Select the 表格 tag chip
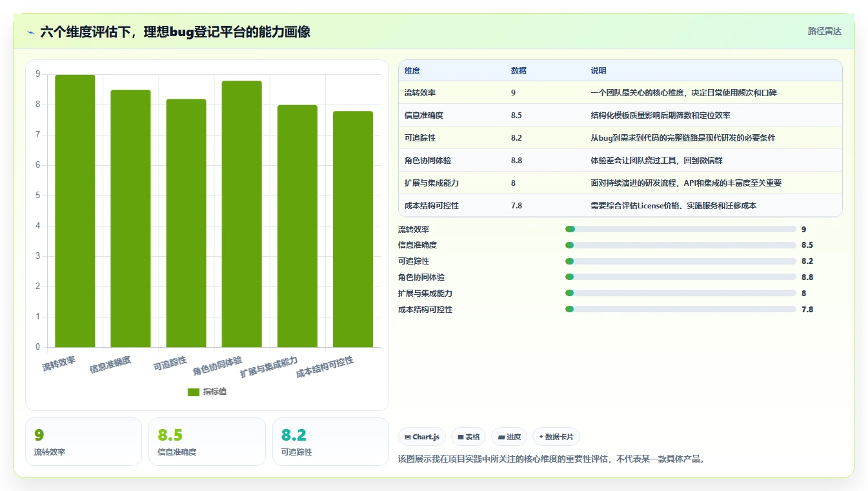Image resolution: width=868 pixels, height=491 pixels. [469, 437]
